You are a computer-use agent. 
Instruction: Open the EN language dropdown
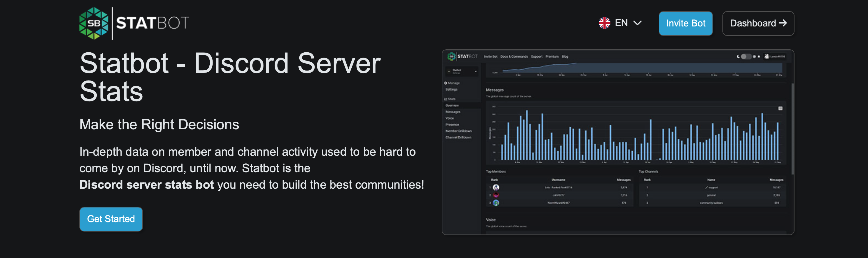(x=620, y=23)
